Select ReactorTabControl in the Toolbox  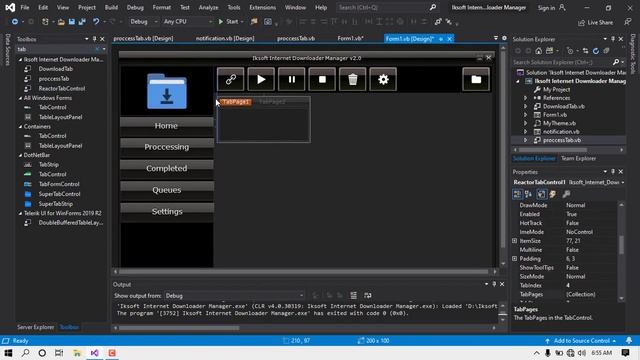click(62, 89)
